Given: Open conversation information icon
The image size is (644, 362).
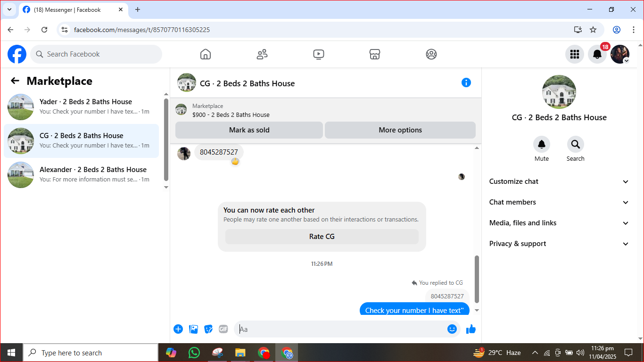Looking at the screenshot, I should pos(466,82).
